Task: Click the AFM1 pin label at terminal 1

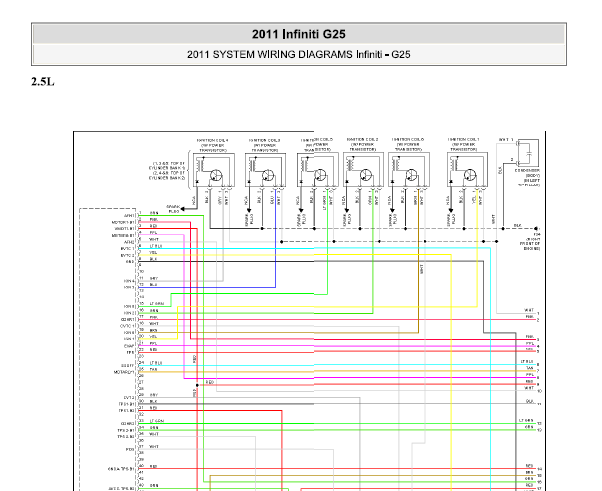Action: (129, 216)
